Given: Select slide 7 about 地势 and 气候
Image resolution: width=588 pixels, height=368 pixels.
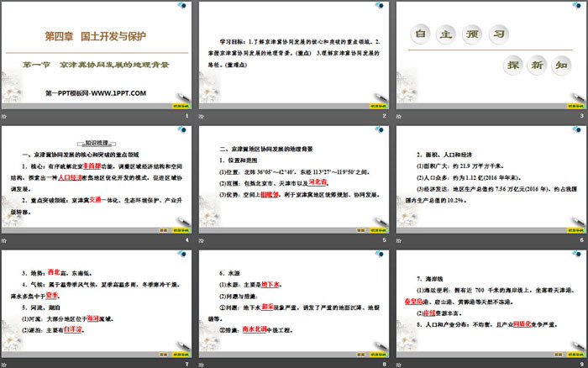Looking at the screenshot, I should click(97, 303).
